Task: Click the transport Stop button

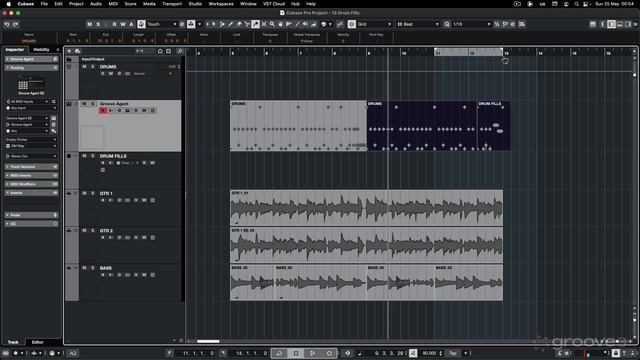Action: coord(296,353)
